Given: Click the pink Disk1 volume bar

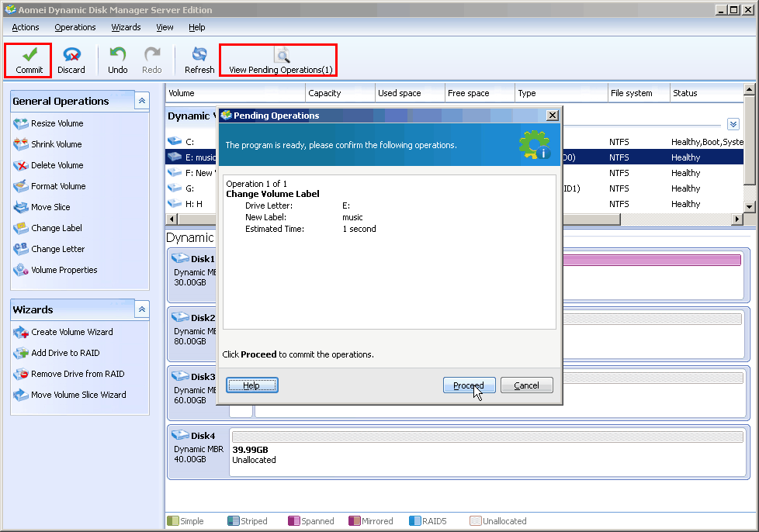Looking at the screenshot, I should coord(652,261).
